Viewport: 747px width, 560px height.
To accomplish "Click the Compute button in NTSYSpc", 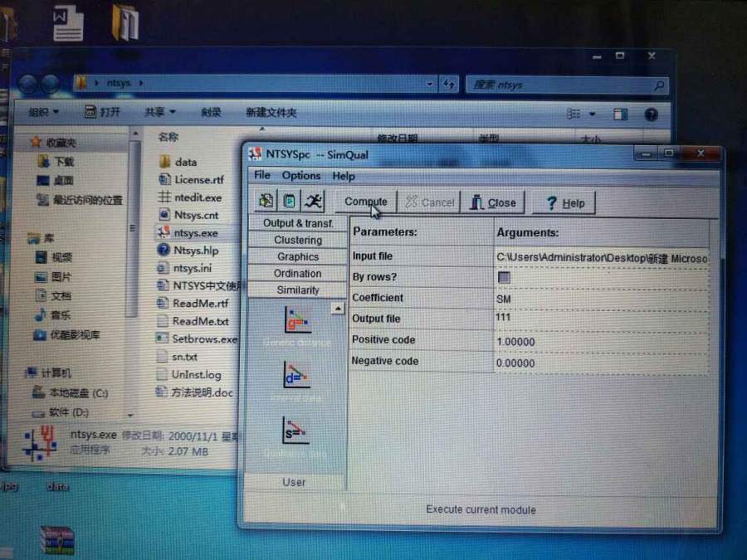I will (x=365, y=202).
